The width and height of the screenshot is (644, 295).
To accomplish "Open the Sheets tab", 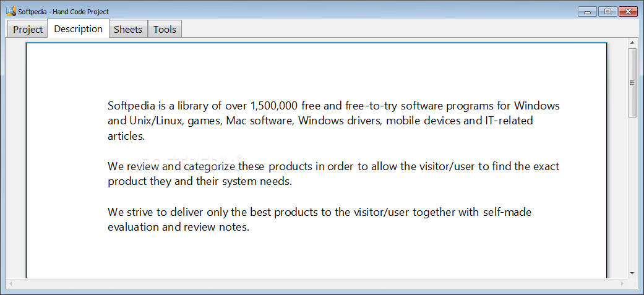I will point(128,30).
